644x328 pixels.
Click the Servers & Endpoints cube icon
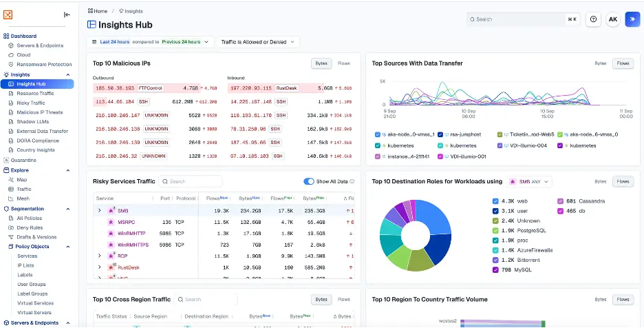pyautogui.click(x=11, y=45)
